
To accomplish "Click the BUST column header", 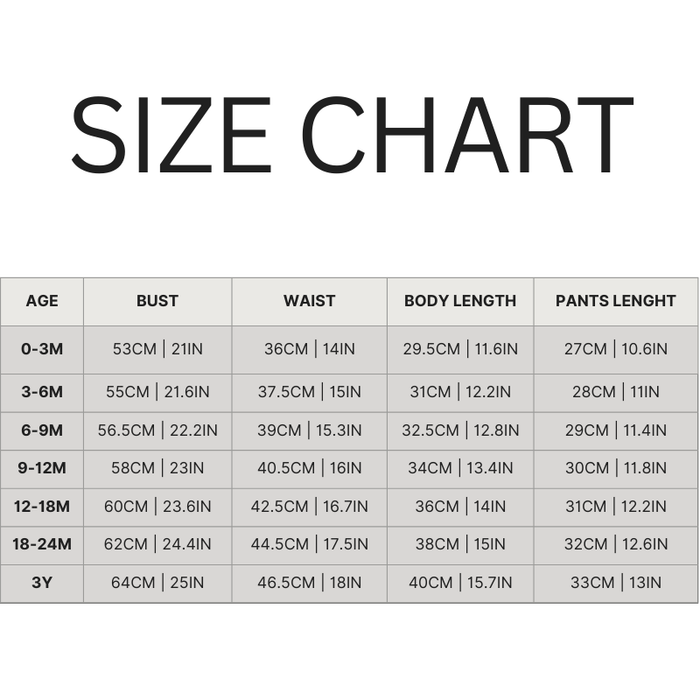I will pos(157,301).
